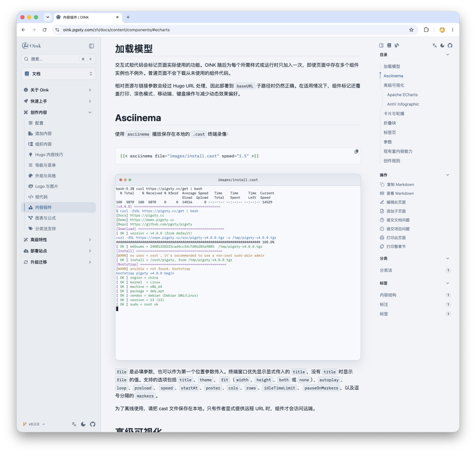Viewport: 476px width, 454px height.
Task: Jump to Asciinema in table of contents
Action: pos(393,76)
